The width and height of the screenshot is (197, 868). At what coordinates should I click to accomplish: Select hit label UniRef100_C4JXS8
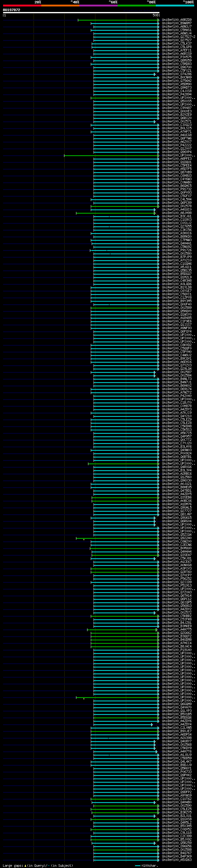(176, 91)
